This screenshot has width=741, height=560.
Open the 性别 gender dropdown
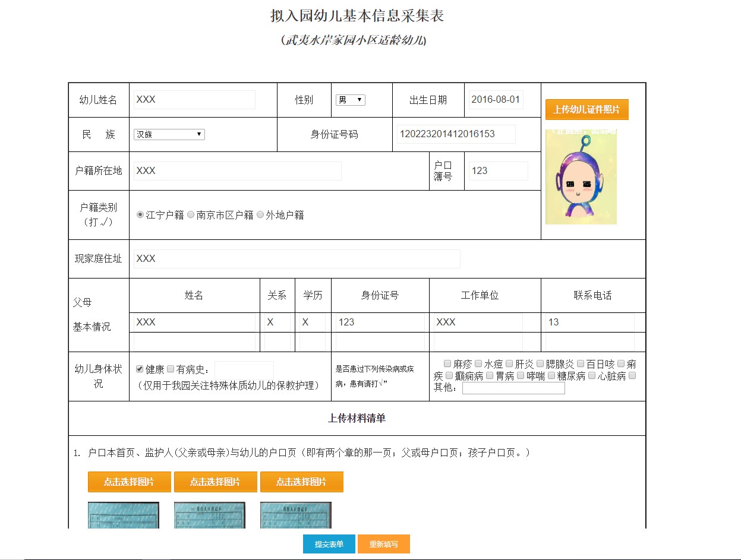[350, 100]
